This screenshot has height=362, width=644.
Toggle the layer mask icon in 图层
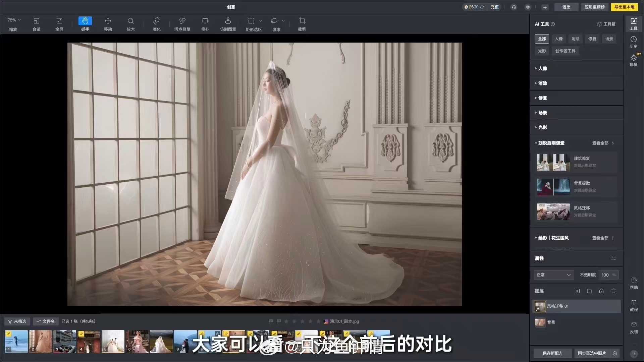(x=577, y=291)
